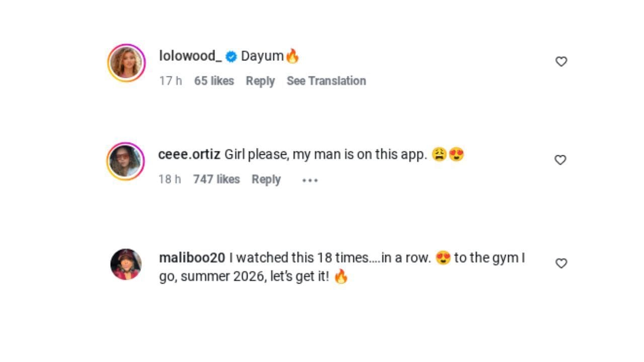This screenshot has height=362, width=644.
Task: Like ceee.ortiz's comment using the heart icon
Action: coord(560,159)
